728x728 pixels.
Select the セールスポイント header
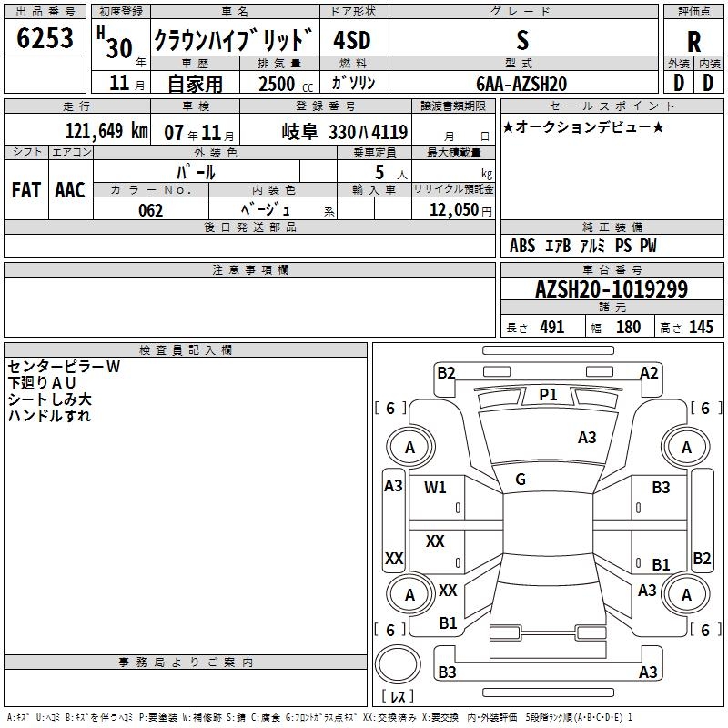[x=612, y=106]
